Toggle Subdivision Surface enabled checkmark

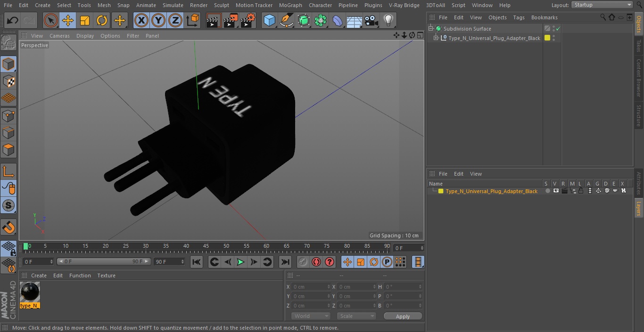(558, 29)
